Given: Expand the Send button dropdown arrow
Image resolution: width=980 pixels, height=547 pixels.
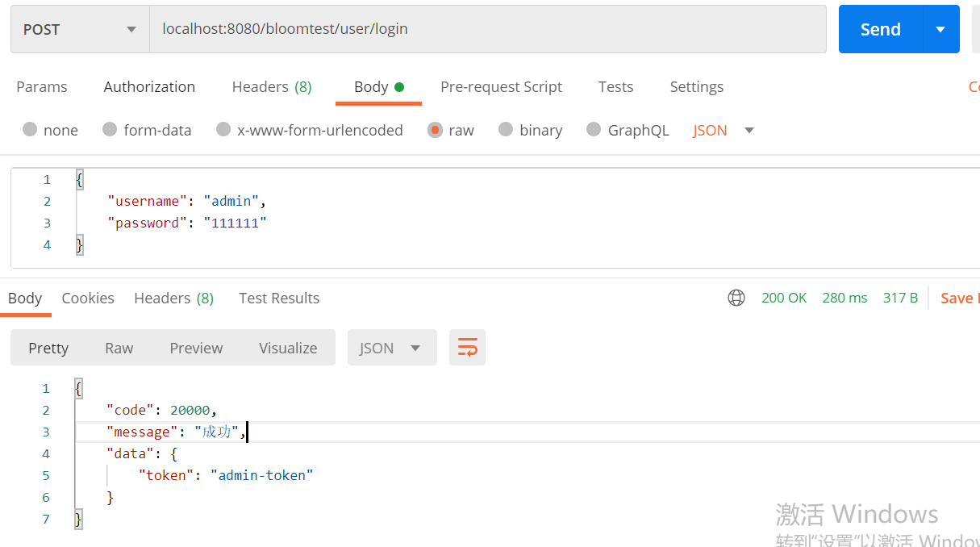Looking at the screenshot, I should tap(940, 29).
